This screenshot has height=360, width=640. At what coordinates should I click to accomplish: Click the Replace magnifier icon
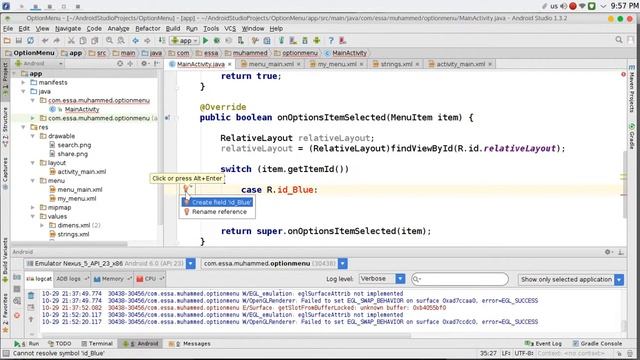[121, 40]
